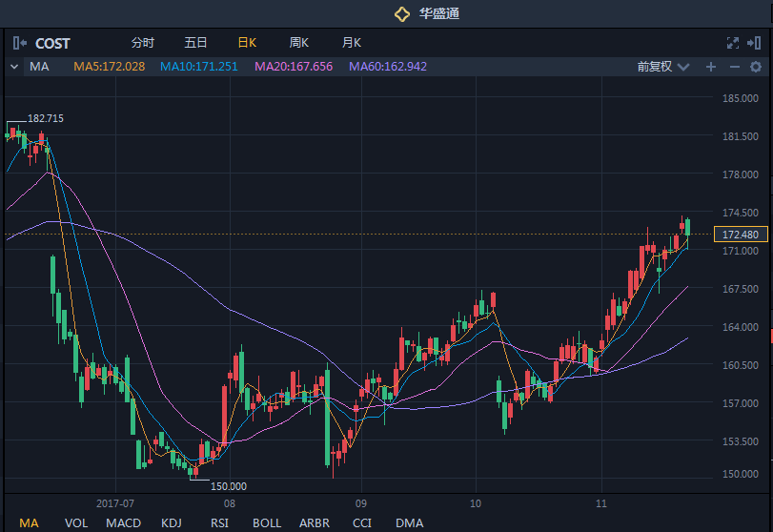Click the 172.480 current price marker

pos(741,235)
